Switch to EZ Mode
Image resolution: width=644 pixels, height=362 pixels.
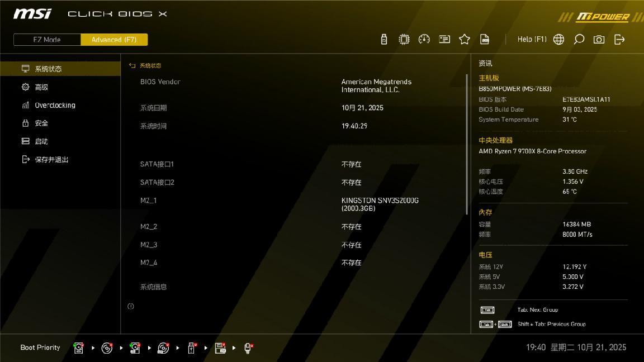[47, 40]
